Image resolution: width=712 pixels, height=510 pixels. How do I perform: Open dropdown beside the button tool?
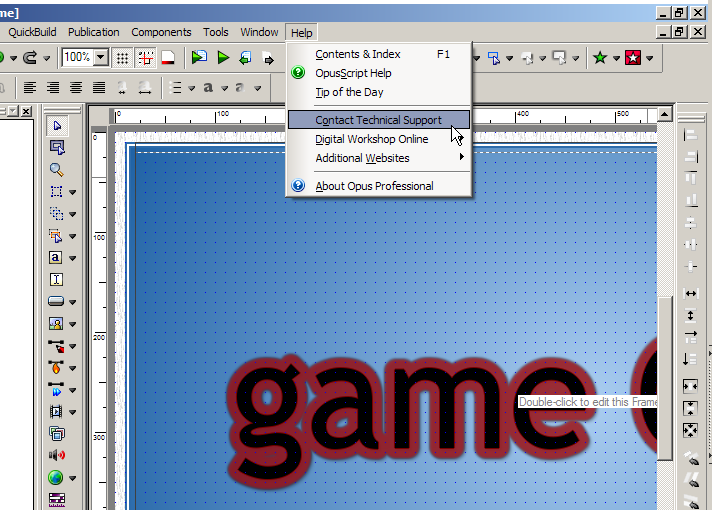coord(72,302)
